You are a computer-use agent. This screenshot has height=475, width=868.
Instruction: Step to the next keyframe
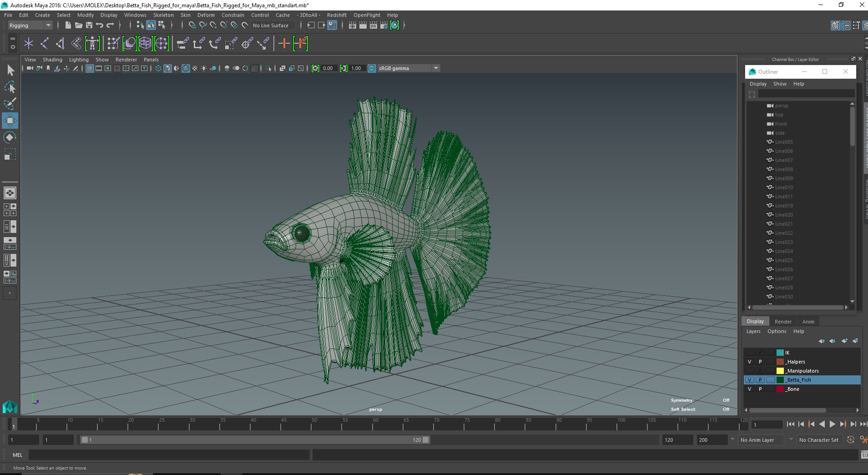pos(843,424)
